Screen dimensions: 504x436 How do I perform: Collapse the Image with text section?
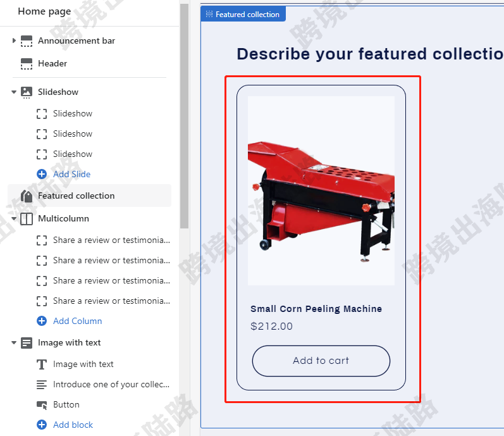(x=14, y=342)
